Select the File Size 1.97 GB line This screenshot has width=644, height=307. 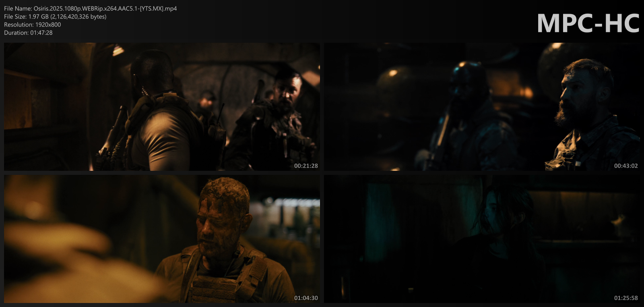coord(55,17)
